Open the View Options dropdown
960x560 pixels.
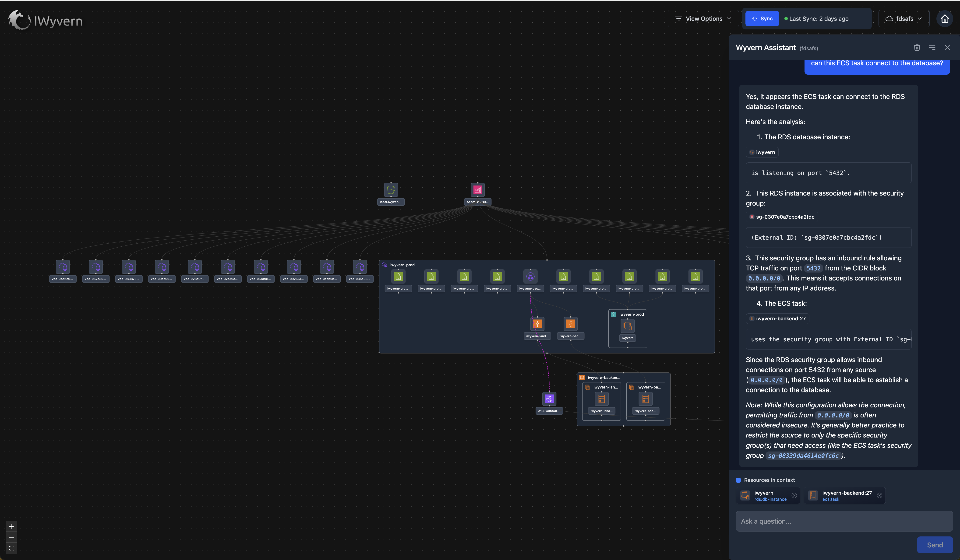(x=703, y=19)
